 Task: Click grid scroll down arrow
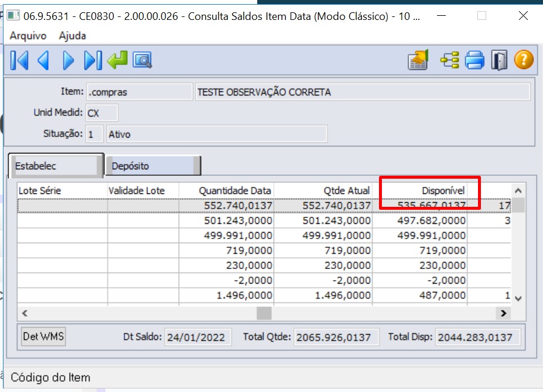518,298
